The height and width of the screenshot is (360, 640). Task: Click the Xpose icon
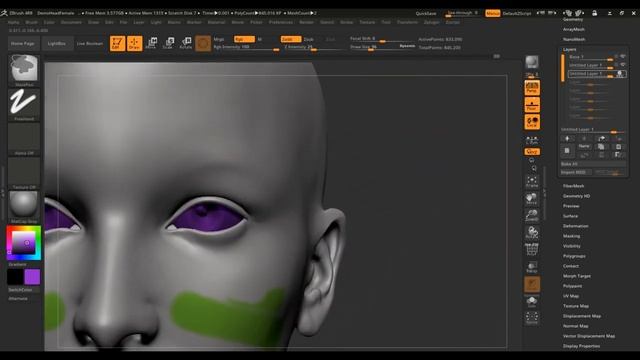pos(532,318)
